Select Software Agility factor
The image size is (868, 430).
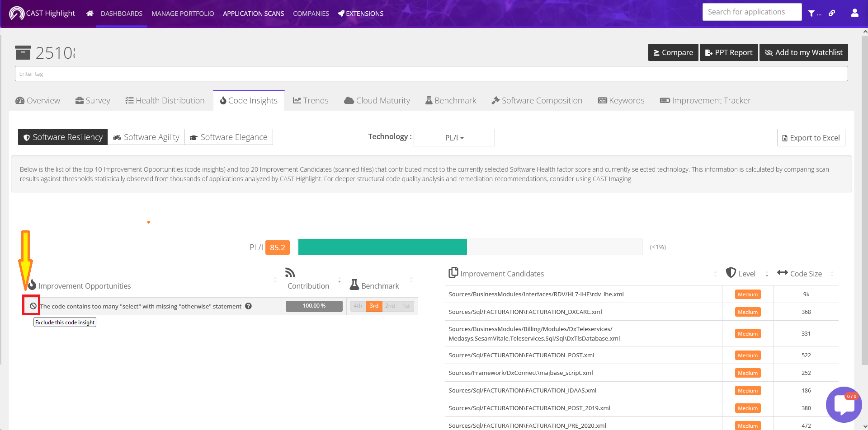[146, 137]
